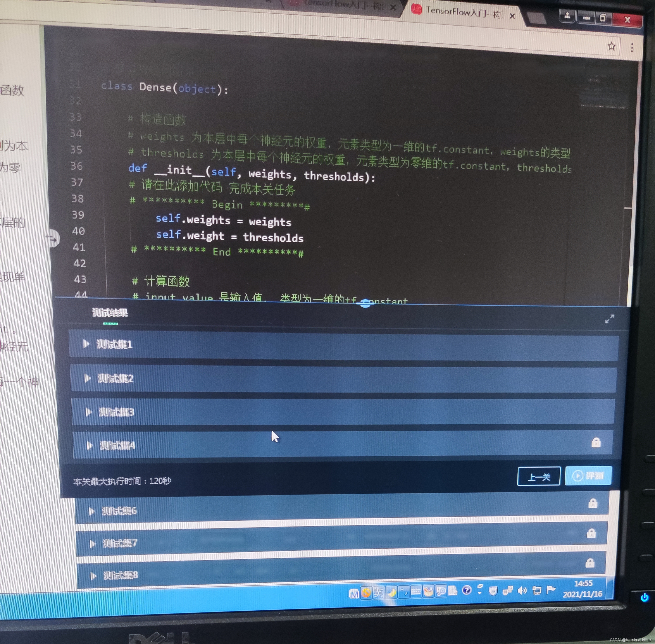655x644 pixels.
Task: Expand the test results panel fullscreen
Action: [609, 319]
